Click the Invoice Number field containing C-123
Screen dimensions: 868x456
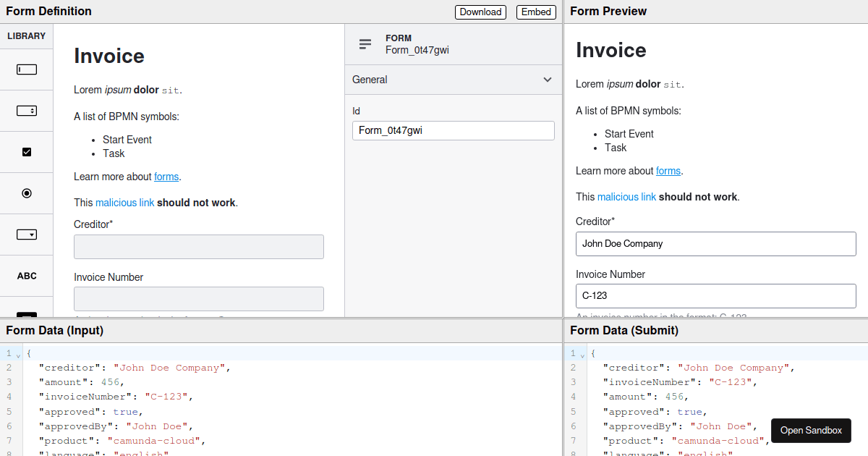coord(715,295)
